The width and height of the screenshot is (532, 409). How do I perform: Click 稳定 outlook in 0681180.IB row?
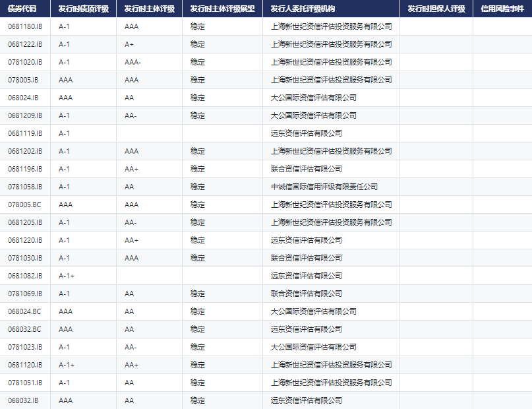[198, 26]
